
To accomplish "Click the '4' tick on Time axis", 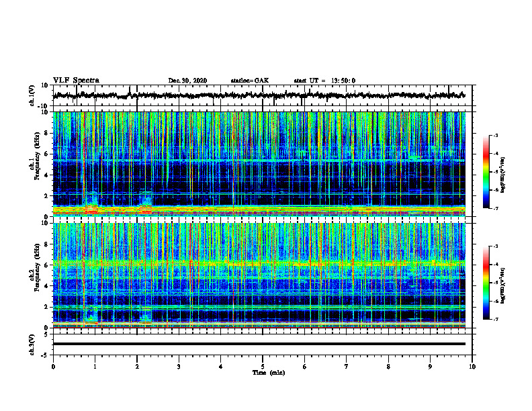I will pos(221,367).
